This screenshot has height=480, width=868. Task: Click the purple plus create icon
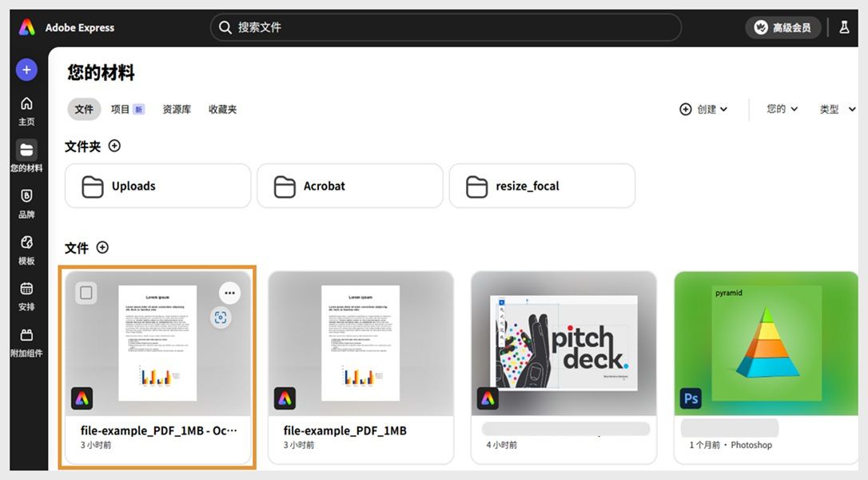pyautogui.click(x=26, y=70)
